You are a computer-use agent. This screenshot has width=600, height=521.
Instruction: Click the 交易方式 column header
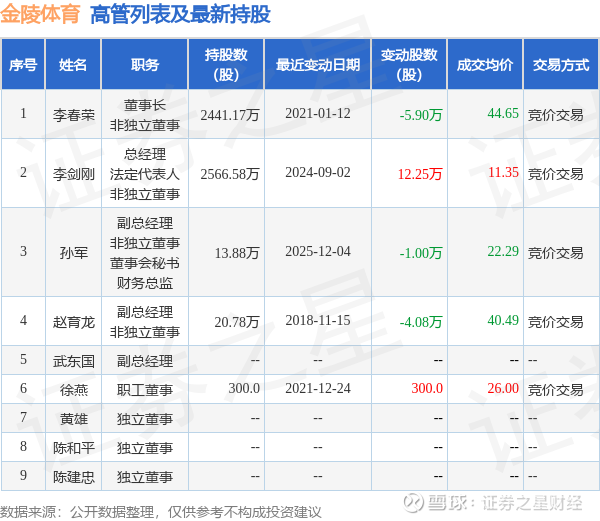[561, 65]
